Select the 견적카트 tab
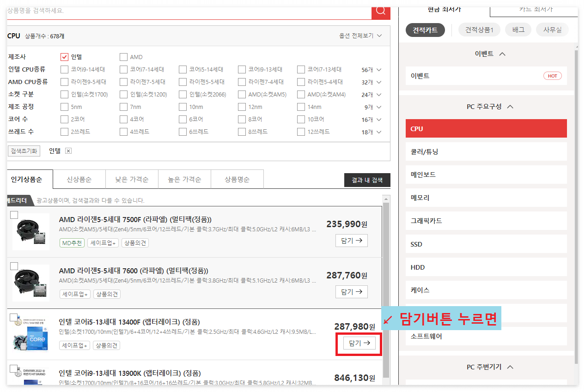Viewport: 585px width, 392px height. (425, 30)
